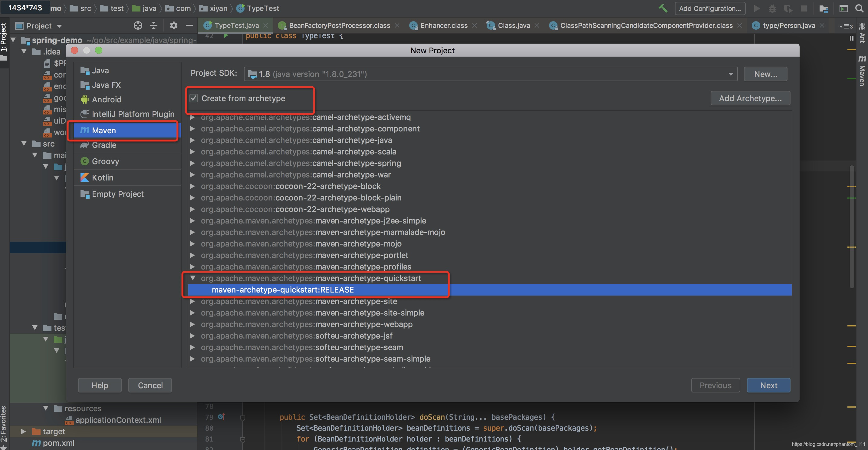Click the locate target icon in Project panel
Screen dimensions: 868x450
click(x=138, y=25)
